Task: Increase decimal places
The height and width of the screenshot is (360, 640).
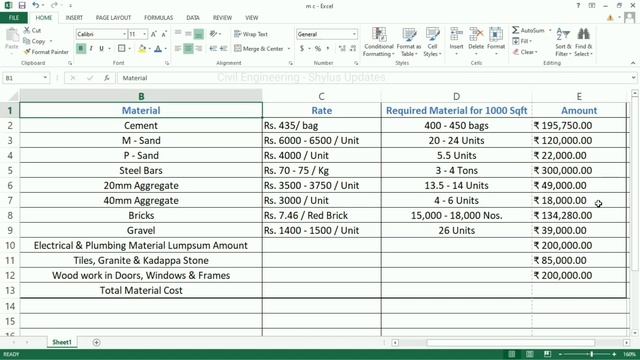Action: 342,49
